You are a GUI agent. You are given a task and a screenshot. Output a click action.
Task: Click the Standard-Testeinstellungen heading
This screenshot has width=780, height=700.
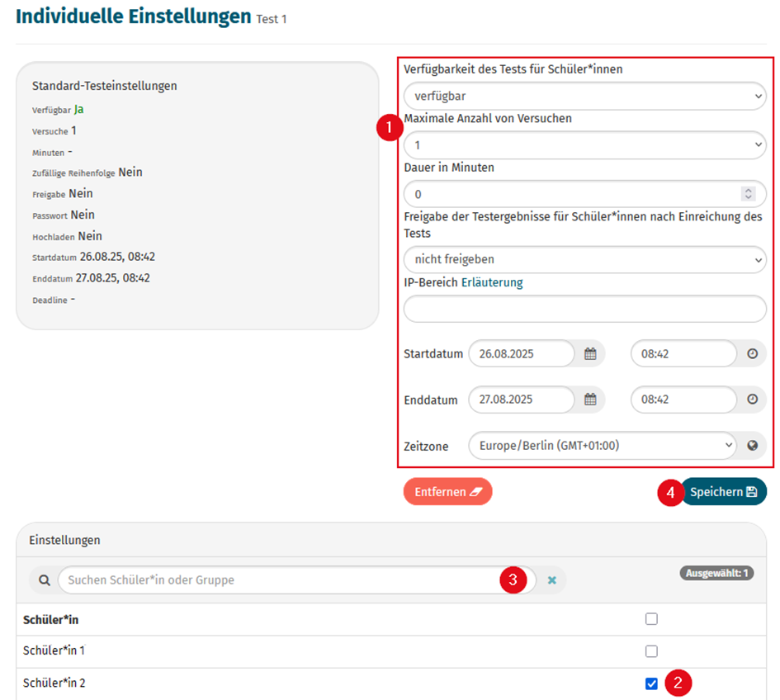[x=105, y=86]
